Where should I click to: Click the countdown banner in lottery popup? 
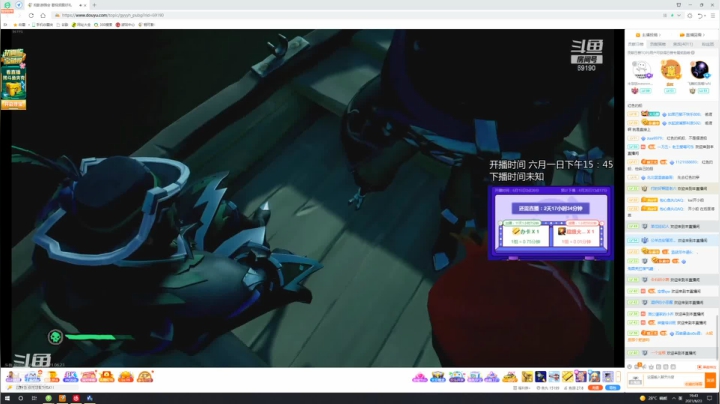tap(550, 208)
